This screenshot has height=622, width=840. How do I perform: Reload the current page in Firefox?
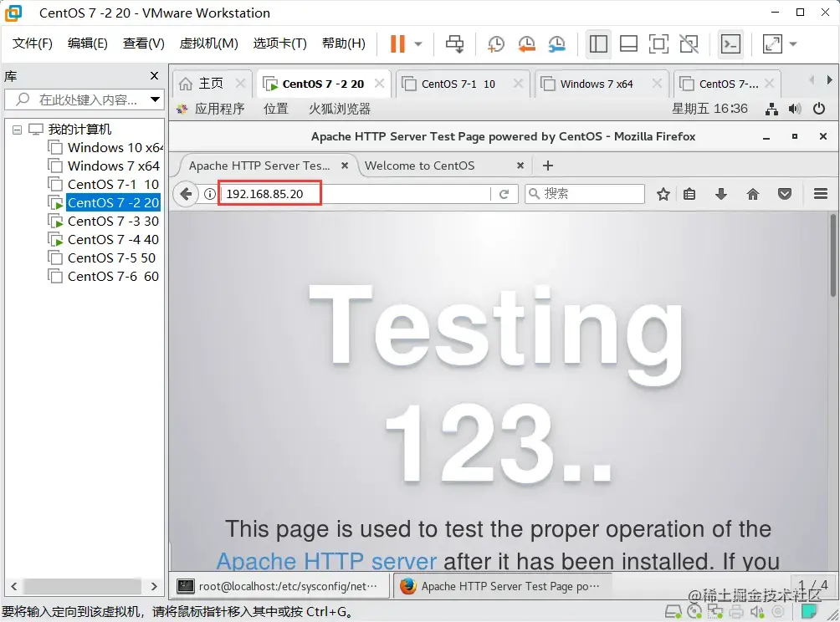(x=505, y=194)
